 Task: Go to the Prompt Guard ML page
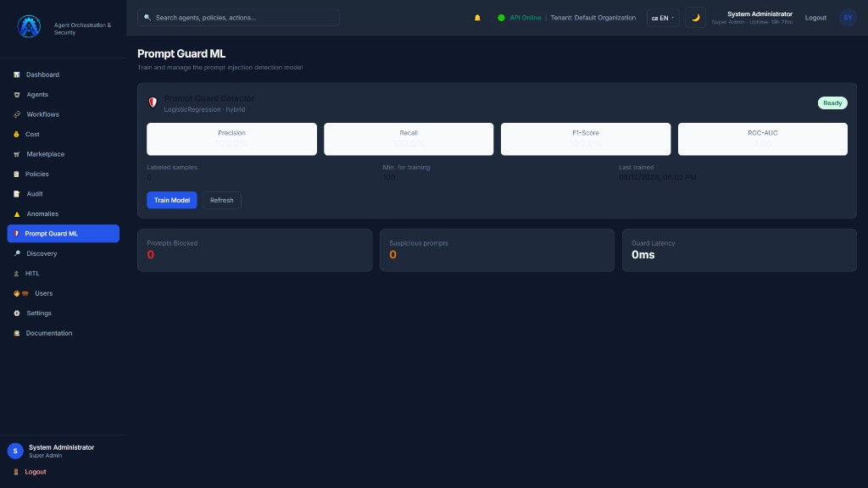(63, 234)
